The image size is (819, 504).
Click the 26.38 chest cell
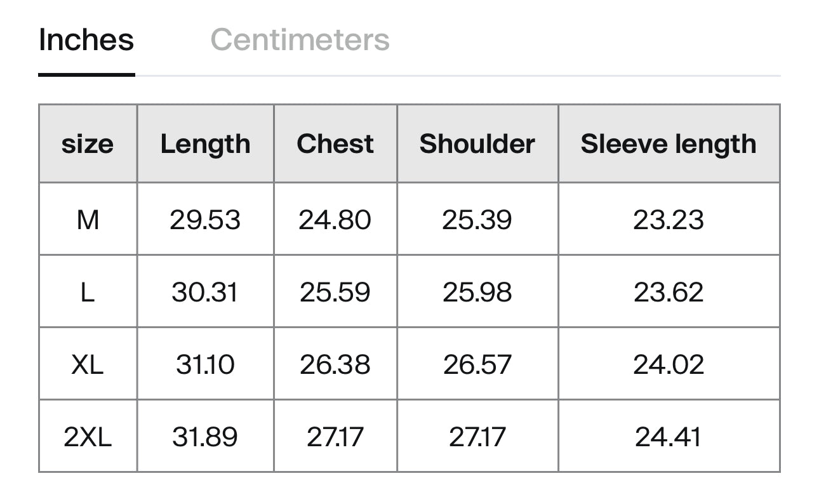click(x=335, y=364)
